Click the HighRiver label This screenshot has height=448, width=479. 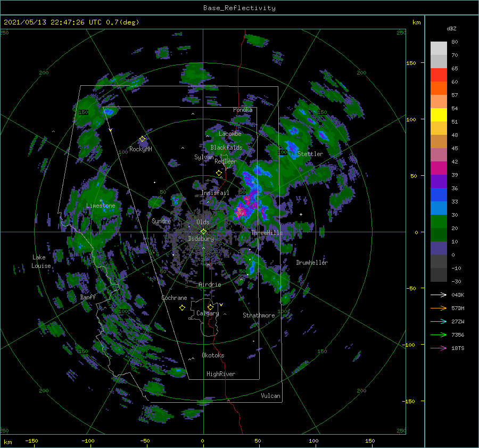221,374
